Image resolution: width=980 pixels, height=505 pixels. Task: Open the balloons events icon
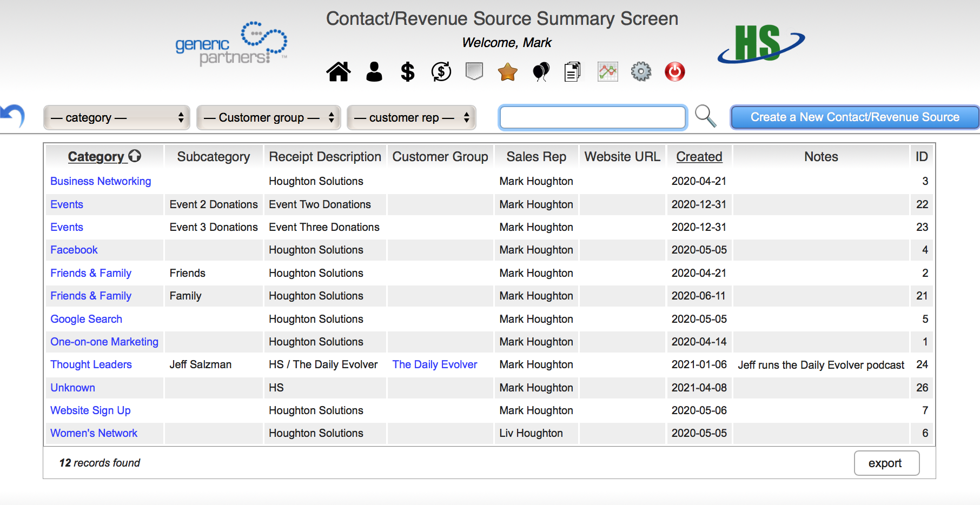541,71
